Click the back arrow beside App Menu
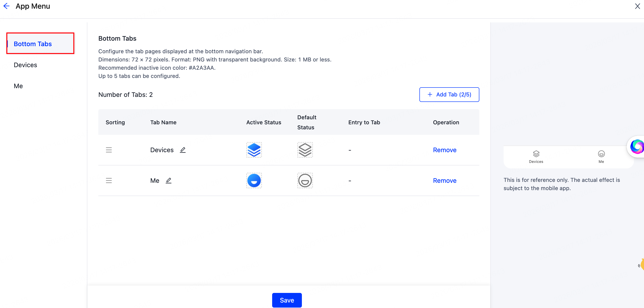Image resolution: width=644 pixels, height=308 pixels. [x=6, y=6]
